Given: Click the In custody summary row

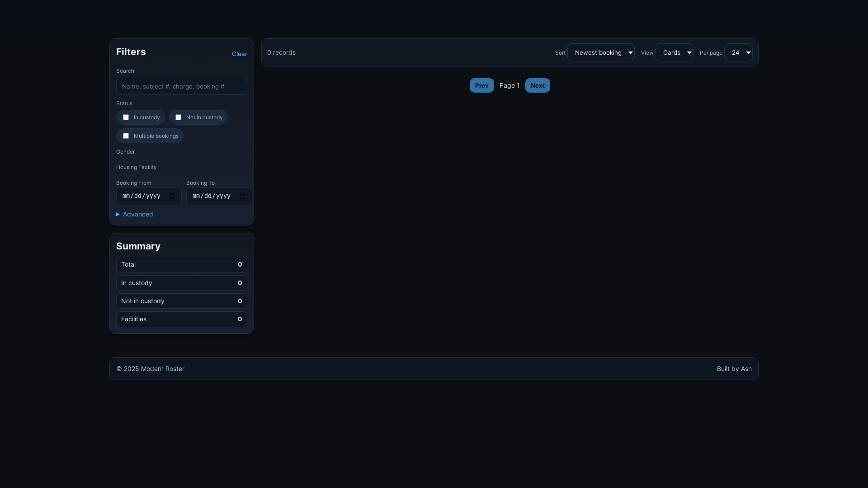Looking at the screenshot, I should [181, 283].
